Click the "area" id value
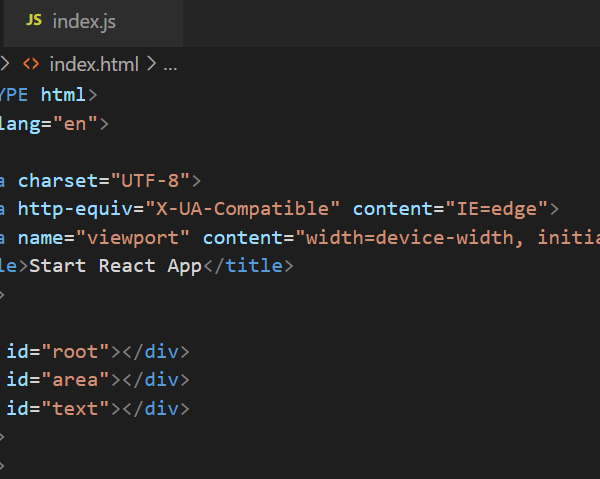Screen dimensions: 600x479 pyautogui.click(x=83, y=380)
